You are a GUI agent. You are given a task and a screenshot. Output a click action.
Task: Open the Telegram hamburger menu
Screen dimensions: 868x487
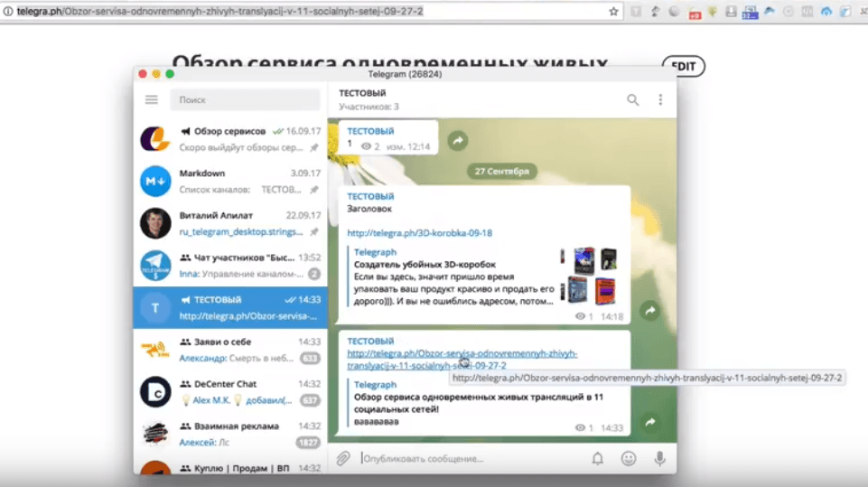(152, 99)
